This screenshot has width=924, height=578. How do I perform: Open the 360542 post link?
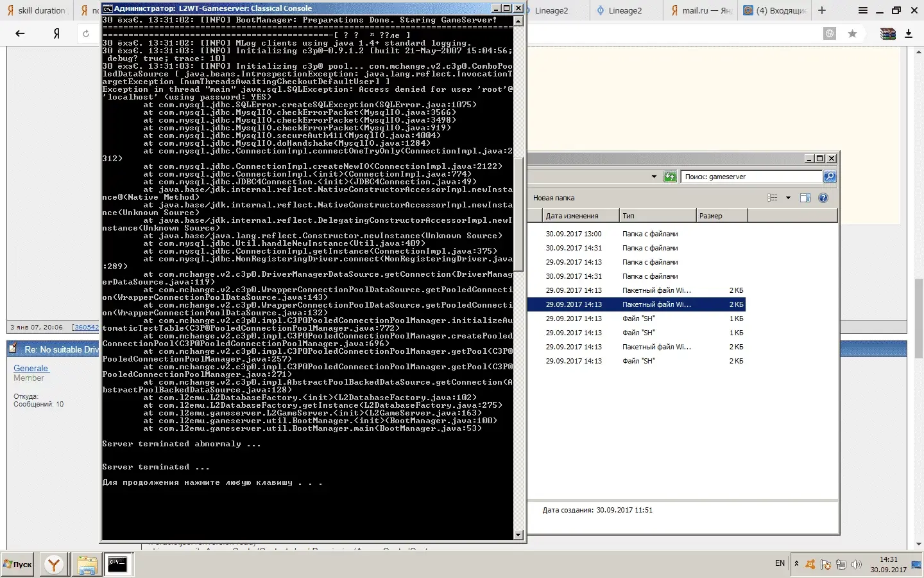[x=87, y=327]
